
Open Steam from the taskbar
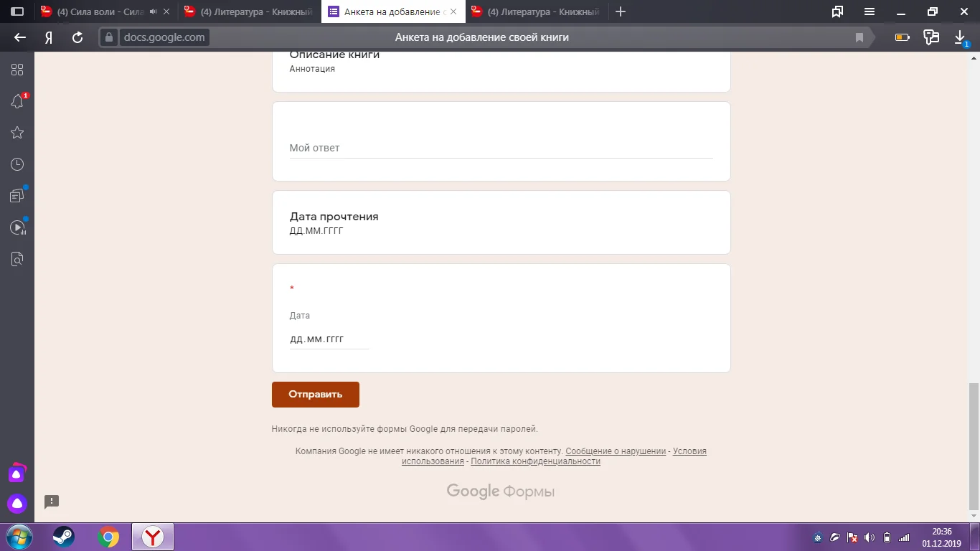point(63,537)
